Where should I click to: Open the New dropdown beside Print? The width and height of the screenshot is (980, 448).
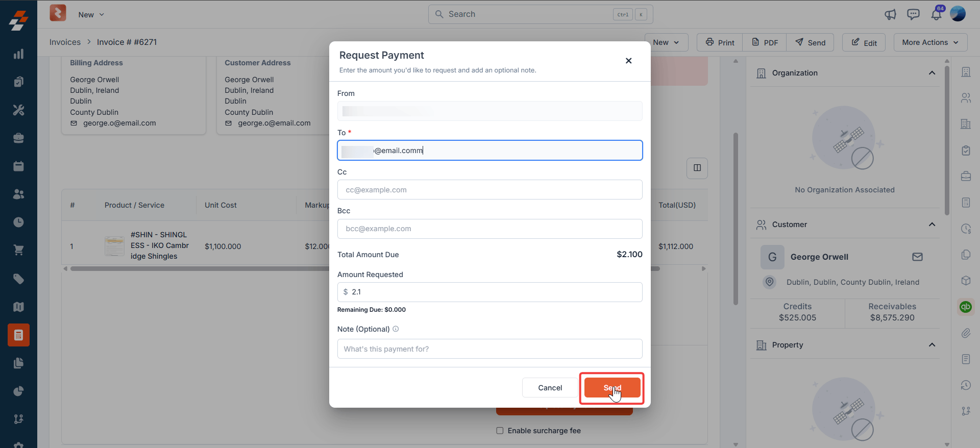pos(666,42)
